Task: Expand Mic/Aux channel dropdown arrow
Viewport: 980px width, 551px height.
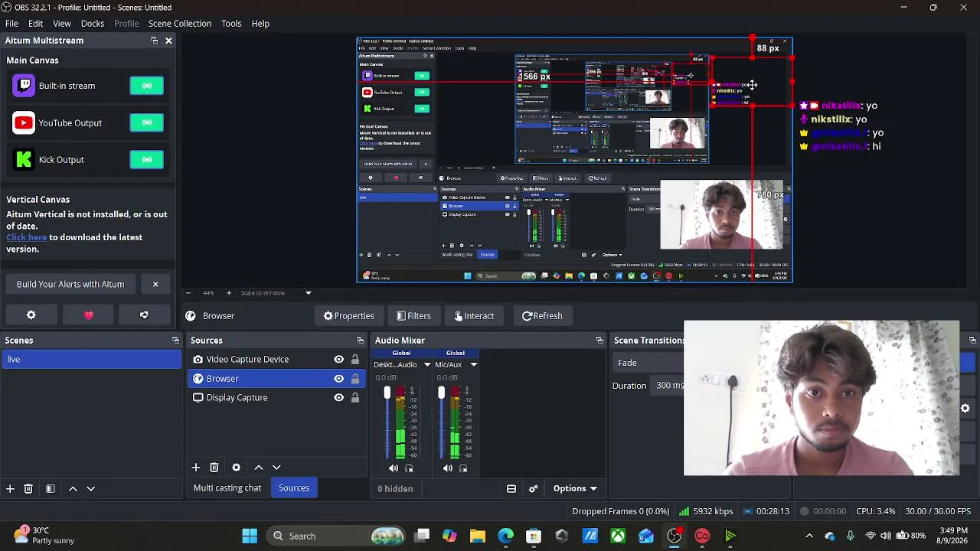Action: click(x=473, y=364)
